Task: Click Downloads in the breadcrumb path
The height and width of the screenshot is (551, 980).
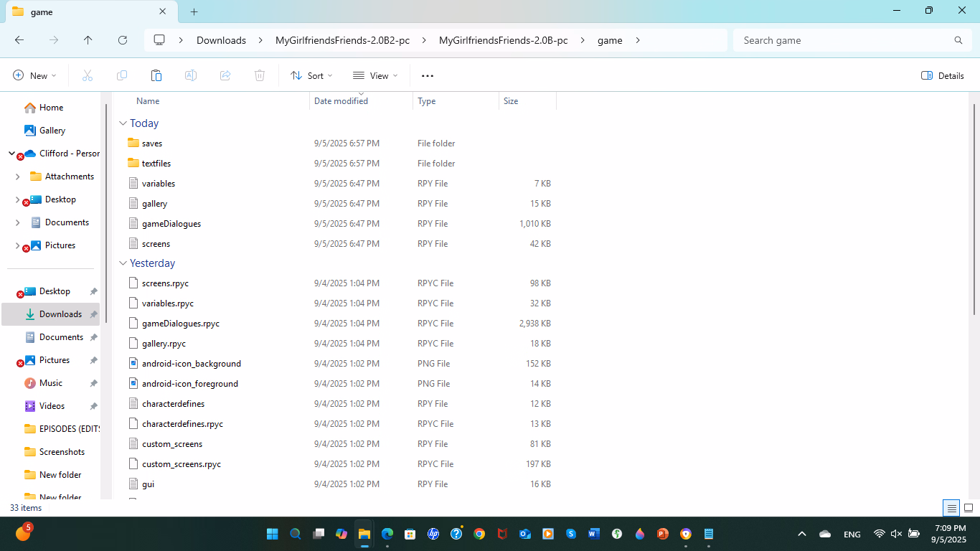Action: (x=221, y=40)
